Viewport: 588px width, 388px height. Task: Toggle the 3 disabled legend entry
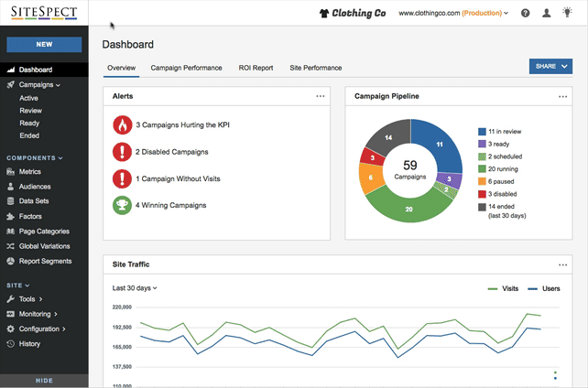497,194
